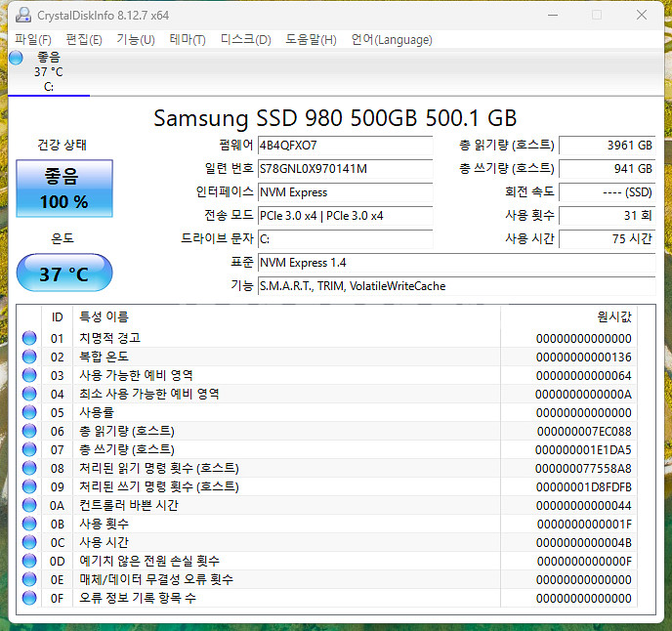
Task: Click the status circle for 08 처리된 읽기 명령 횟수
Action: click(x=29, y=468)
